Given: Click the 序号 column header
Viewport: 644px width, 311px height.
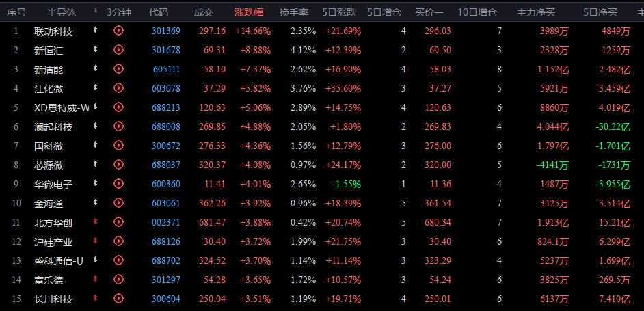Looking at the screenshot, I should point(16,13).
